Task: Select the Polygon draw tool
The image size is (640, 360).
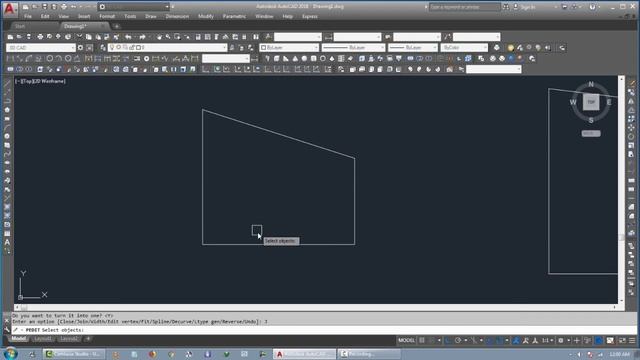Action: coord(7,110)
